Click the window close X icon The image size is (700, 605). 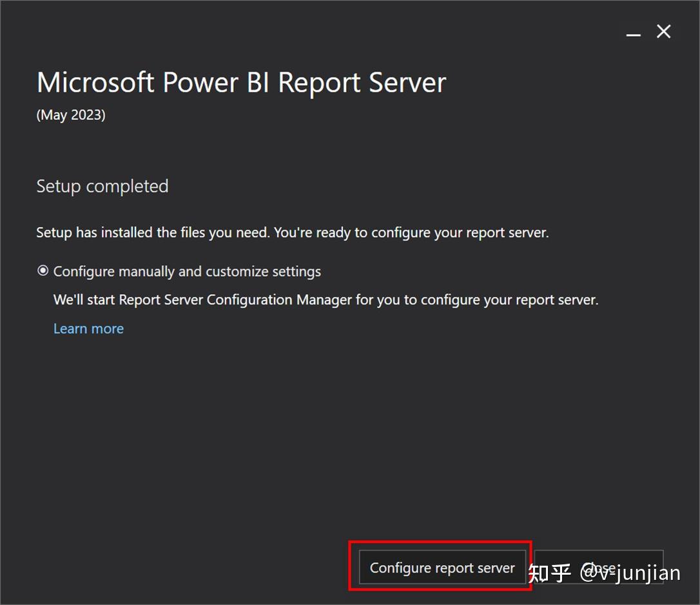[664, 32]
